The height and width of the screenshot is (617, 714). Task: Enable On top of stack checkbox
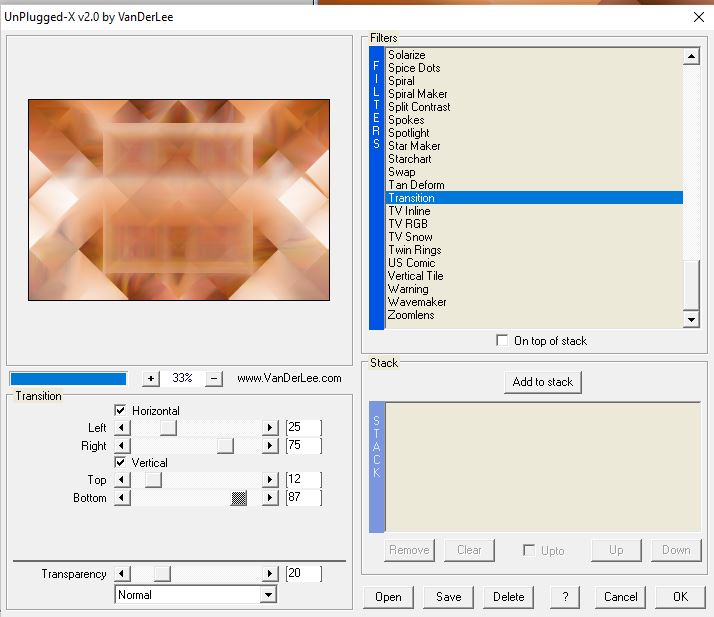[x=502, y=340]
